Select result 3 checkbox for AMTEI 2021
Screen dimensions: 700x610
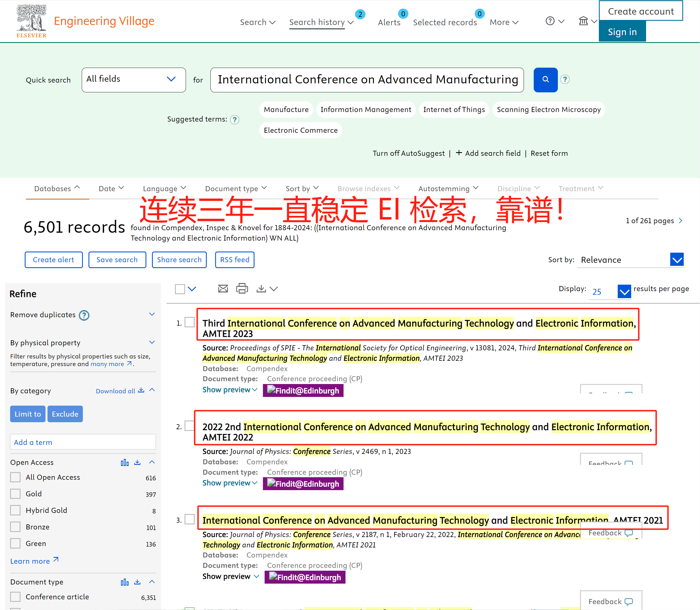tap(189, 519)
